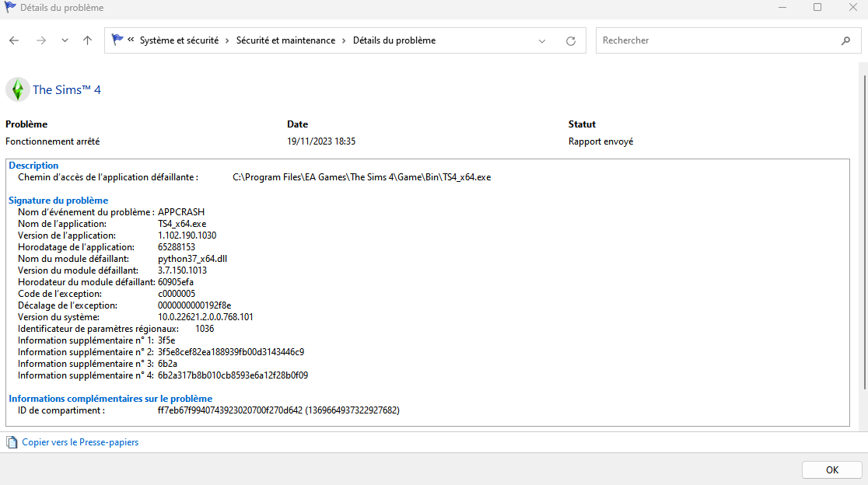
Task: Click the APPCRASH event name value
Action: pos(181,212)
